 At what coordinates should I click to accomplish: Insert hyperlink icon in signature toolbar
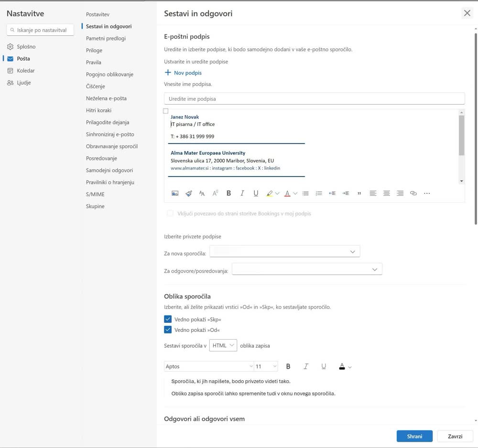413,193
